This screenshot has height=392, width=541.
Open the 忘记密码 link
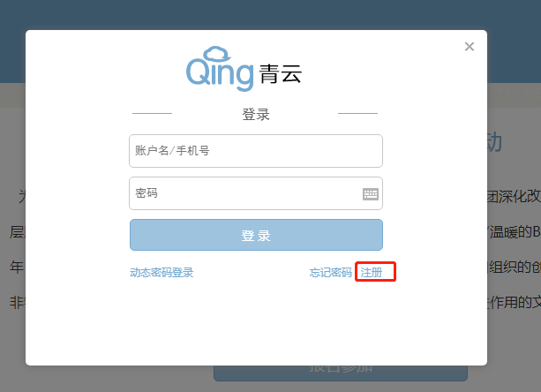(331, 273)
